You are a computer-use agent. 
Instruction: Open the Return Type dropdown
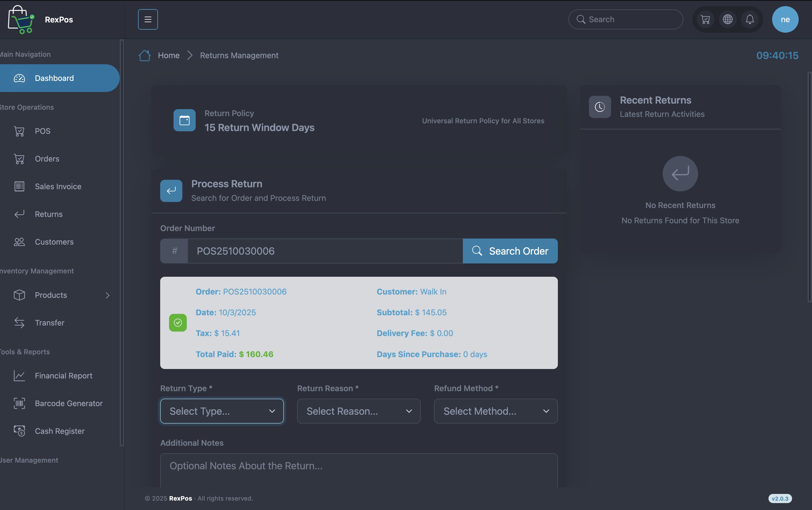click(x=222, y=411)
